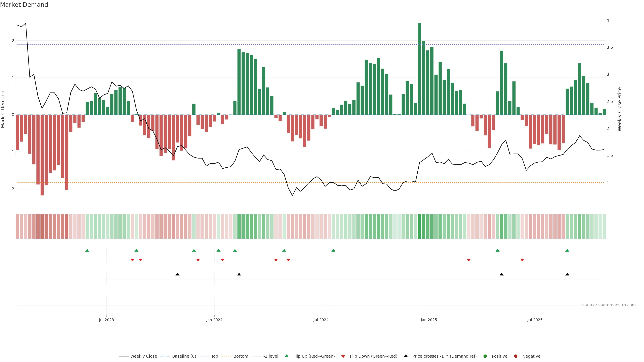Click the first black price-cross triangle marker
Screen dimensions: 644x362
click(177, 274)
